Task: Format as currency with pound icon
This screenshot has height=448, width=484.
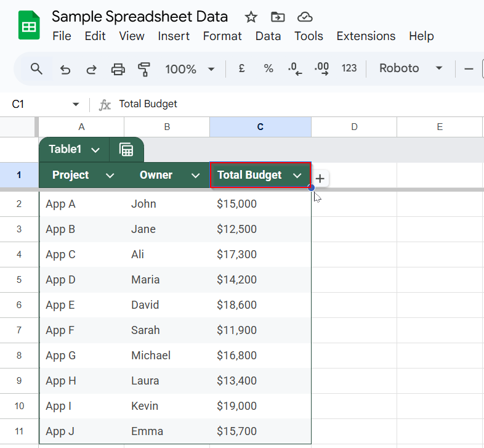Action: [241, 68]
